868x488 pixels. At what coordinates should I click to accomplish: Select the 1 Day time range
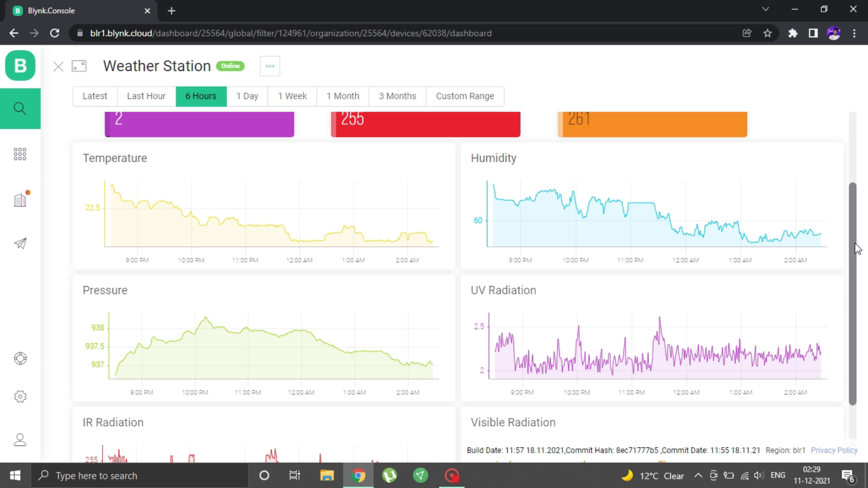point(247,96)
